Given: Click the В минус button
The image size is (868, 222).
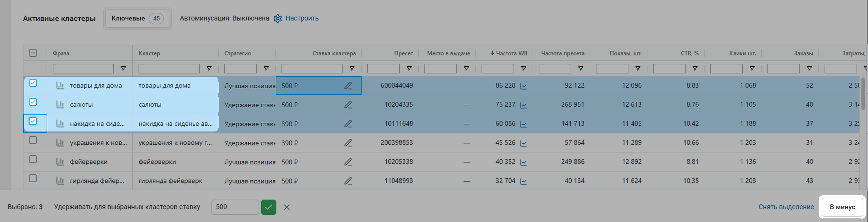Looking at the screenshot, I should pyautogui.click(x=842, y=207).
